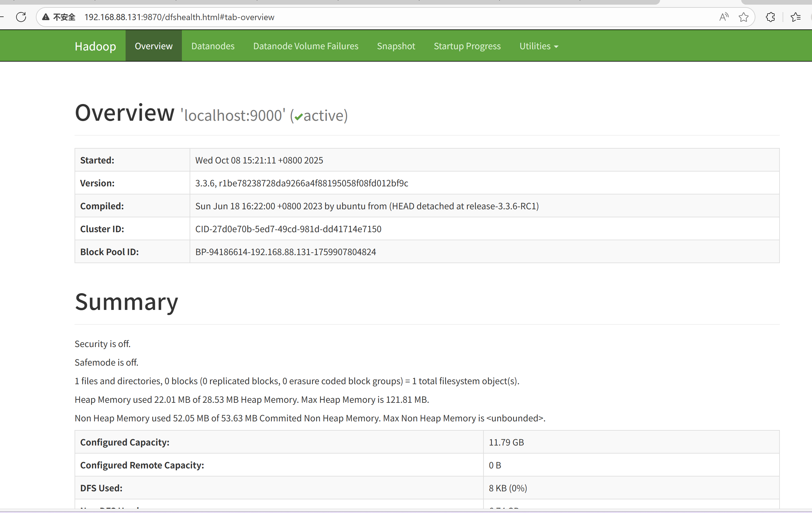Click the Block Pool ID value
Screen dimensions: 812x513
pyautogui.click(x=286, y=252)
